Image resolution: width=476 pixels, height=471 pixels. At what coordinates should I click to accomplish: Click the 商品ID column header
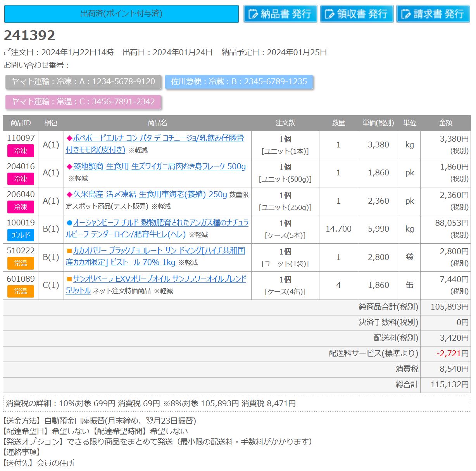21,123
